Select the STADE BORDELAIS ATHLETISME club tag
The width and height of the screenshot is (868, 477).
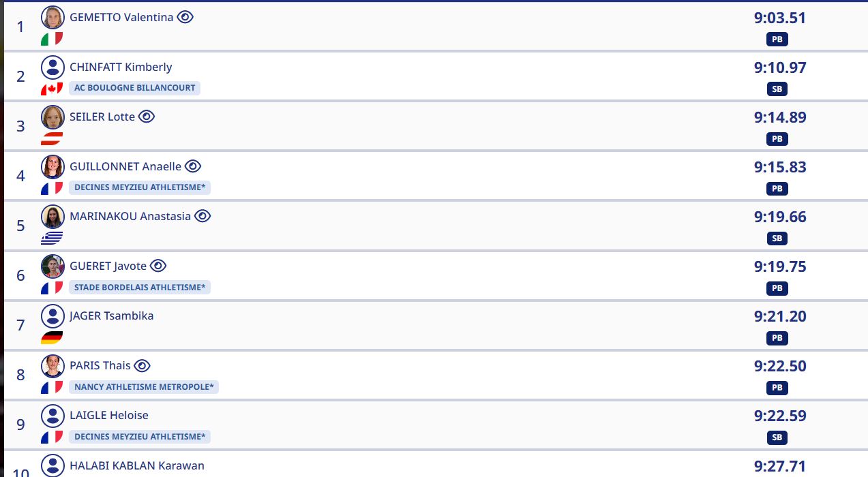140,288
